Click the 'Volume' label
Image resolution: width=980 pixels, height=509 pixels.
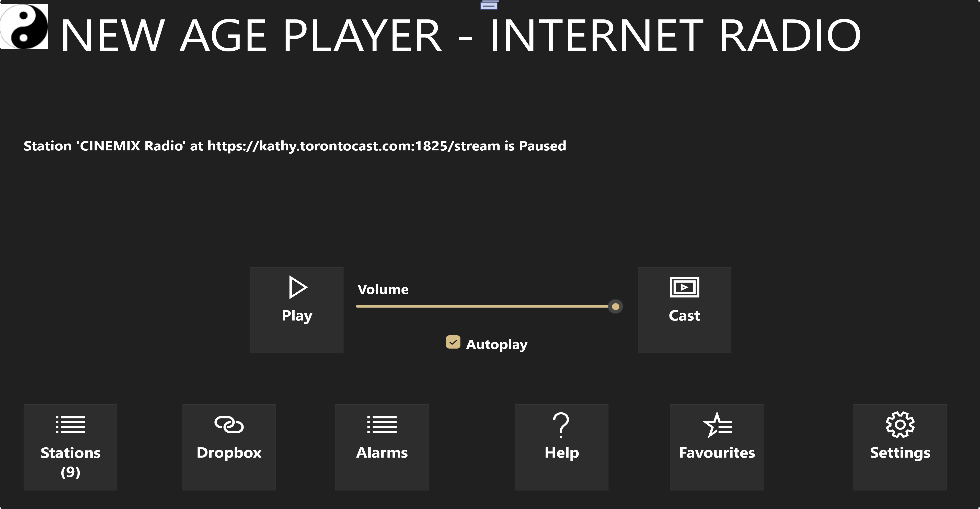pyautogui.click(x=383, y=289)
